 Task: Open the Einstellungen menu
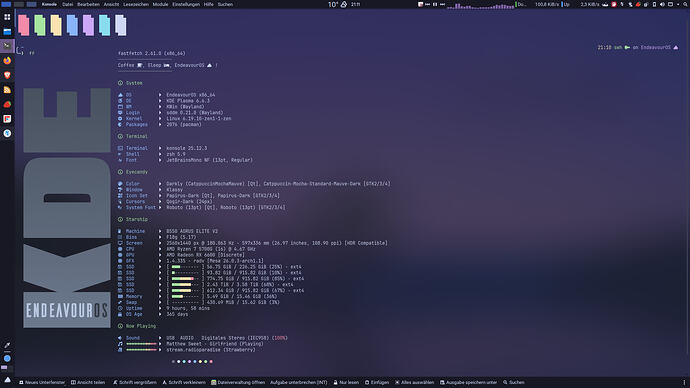(186, 4)
